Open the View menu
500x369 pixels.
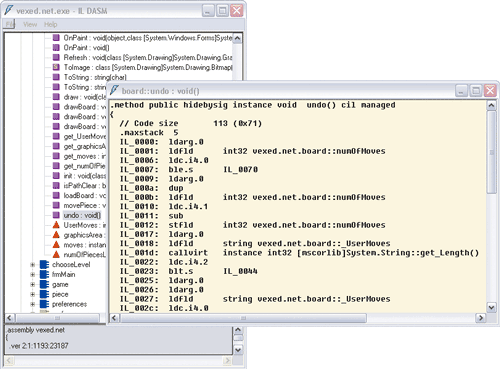click(30, 24)
